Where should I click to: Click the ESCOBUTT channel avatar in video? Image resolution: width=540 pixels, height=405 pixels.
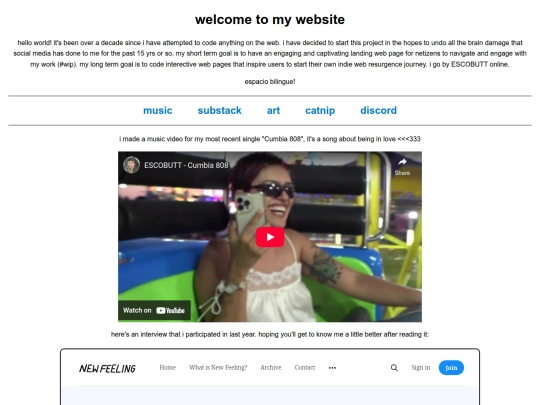132,165
